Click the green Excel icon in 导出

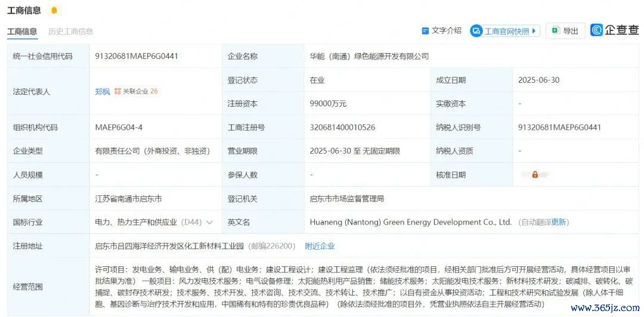point(555,30)
